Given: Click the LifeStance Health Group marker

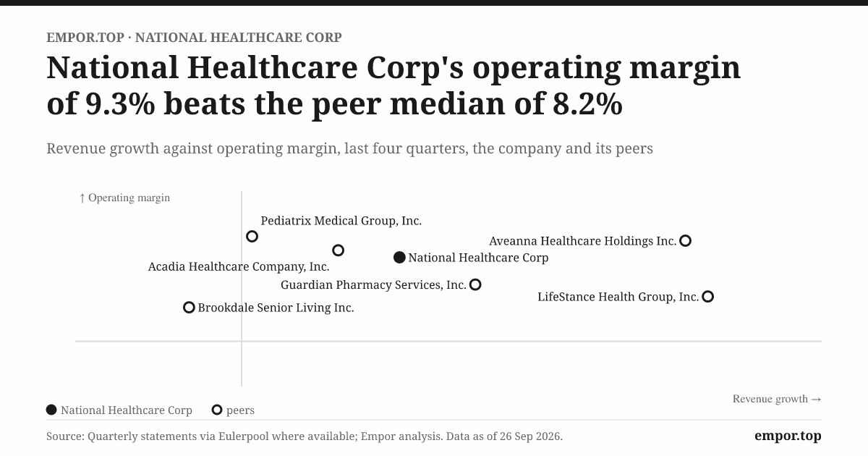Looking at the screenshot, I should (x=708, y=297).
